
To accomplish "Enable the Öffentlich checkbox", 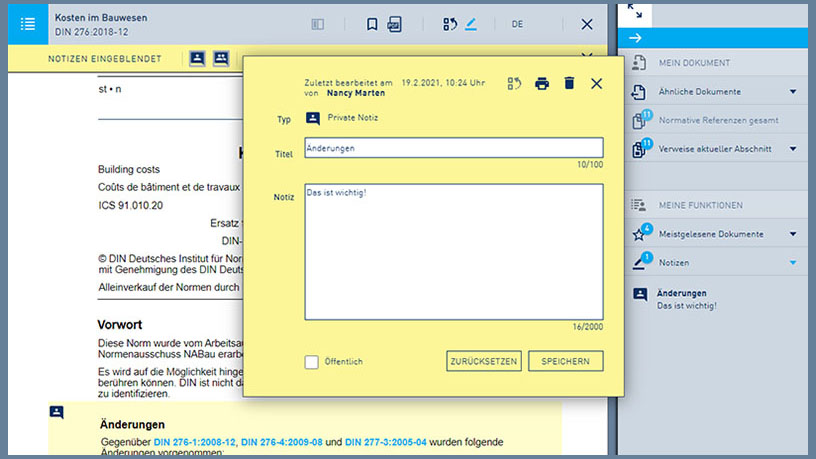I will [311, 362].
